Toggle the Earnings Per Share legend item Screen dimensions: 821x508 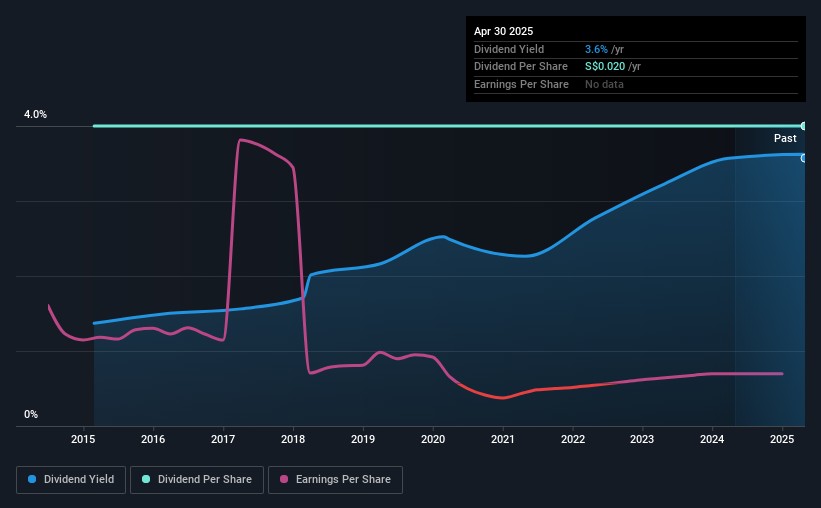335,480
